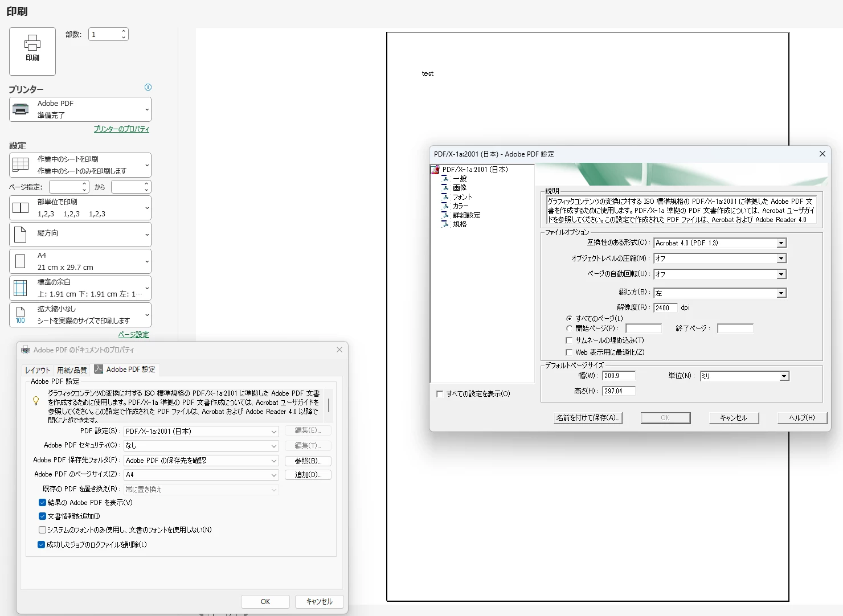843x616 pixels.
Task: Click OK in the Adobe PDF document properties dialog
Action: [265, 602]
